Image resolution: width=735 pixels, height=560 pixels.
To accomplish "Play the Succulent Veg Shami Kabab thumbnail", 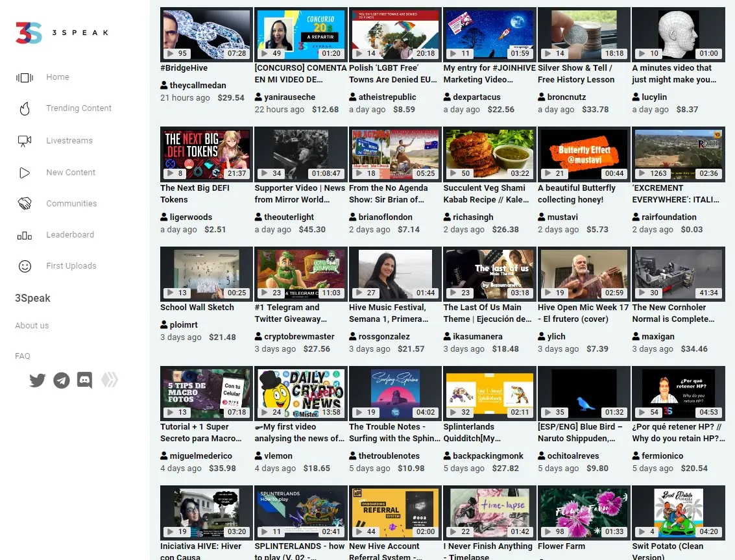I will 489,154.
